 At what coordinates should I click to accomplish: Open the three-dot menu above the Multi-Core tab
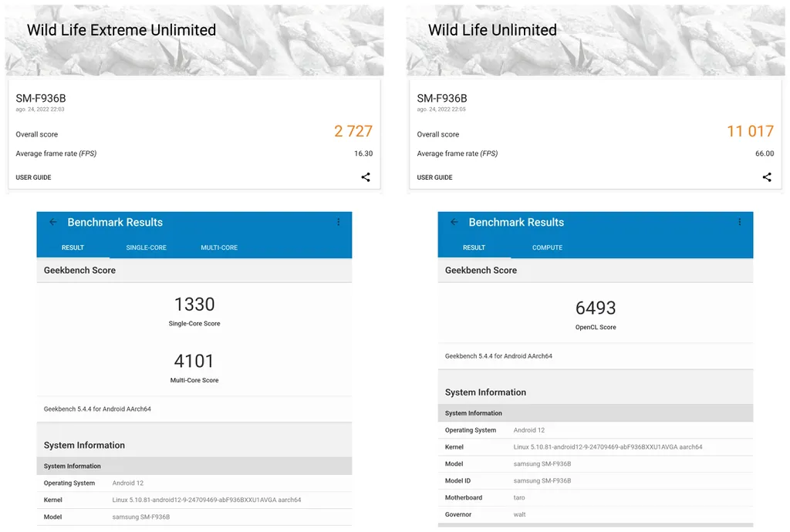(338, 222)
